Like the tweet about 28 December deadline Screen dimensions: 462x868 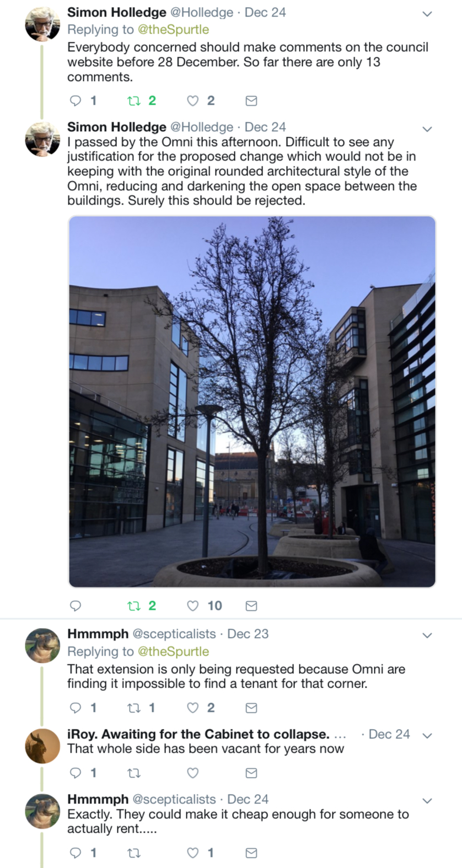(192, 100)
